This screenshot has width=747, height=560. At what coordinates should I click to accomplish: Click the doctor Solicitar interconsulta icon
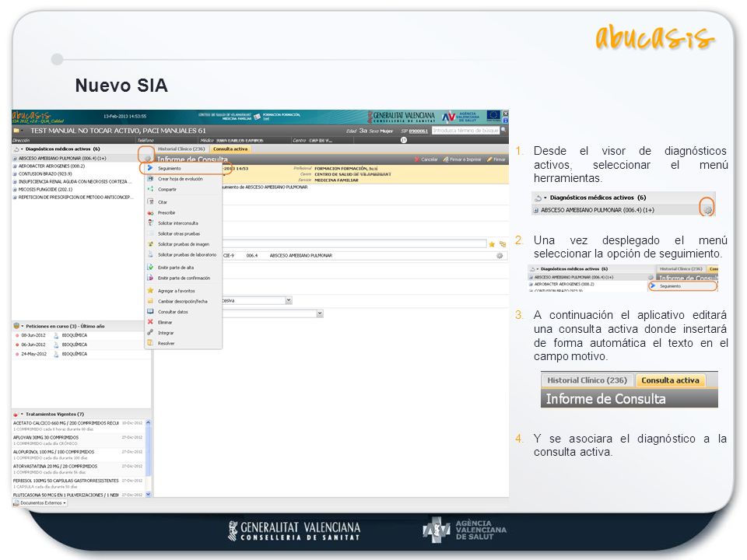pyautogui.click(x=150, y=223)
